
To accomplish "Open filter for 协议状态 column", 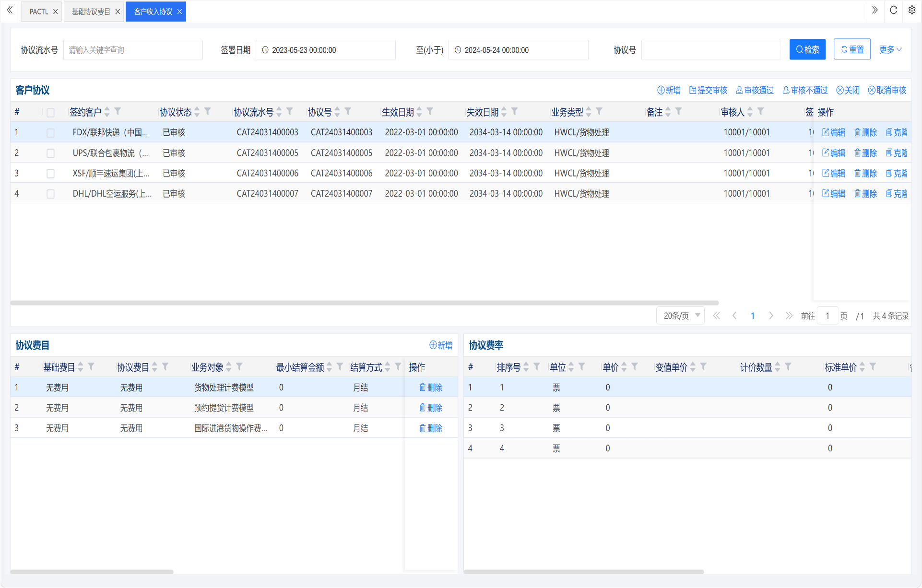I will pyautogui.click(x=208, y=112).
